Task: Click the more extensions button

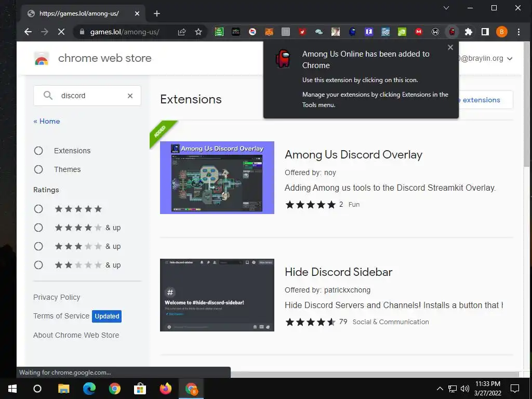Action: [486, 100]
